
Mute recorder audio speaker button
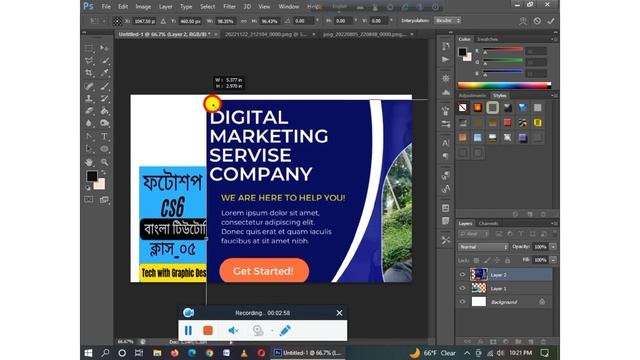pyautogui.click(x=233, y=330)
